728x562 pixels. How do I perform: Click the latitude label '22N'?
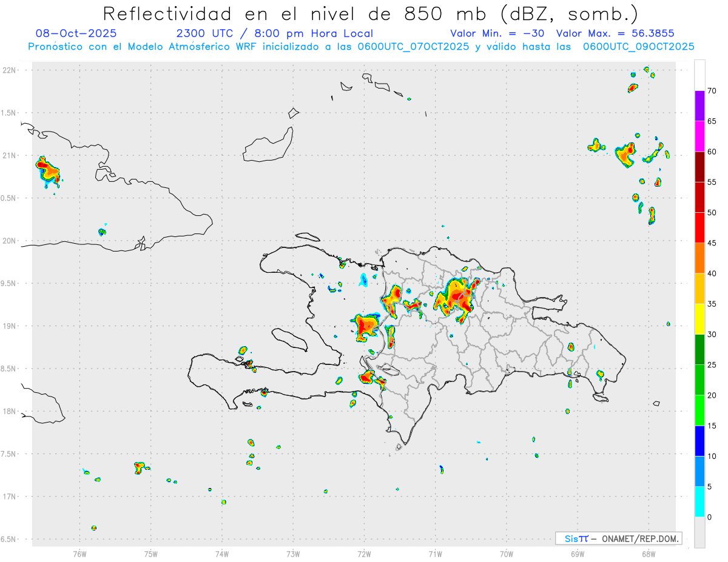pos(10,70)
